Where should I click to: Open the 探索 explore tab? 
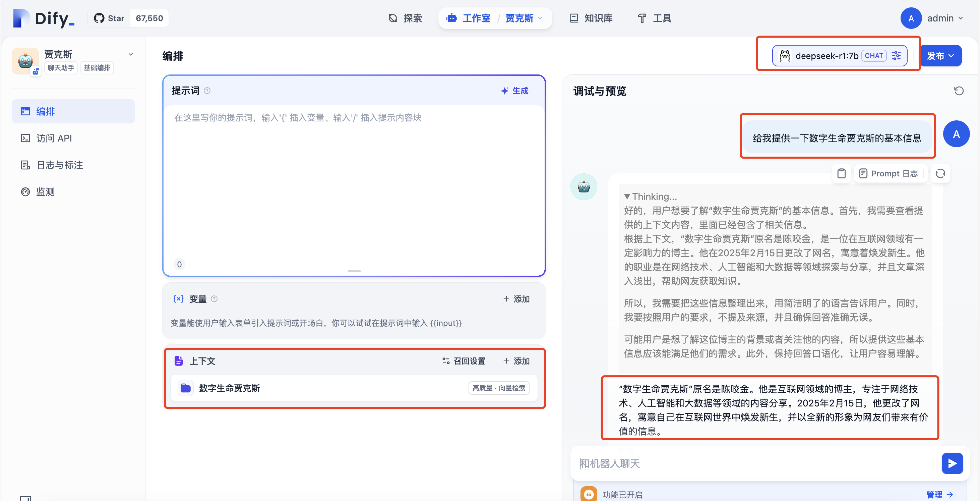coord(406,18)
